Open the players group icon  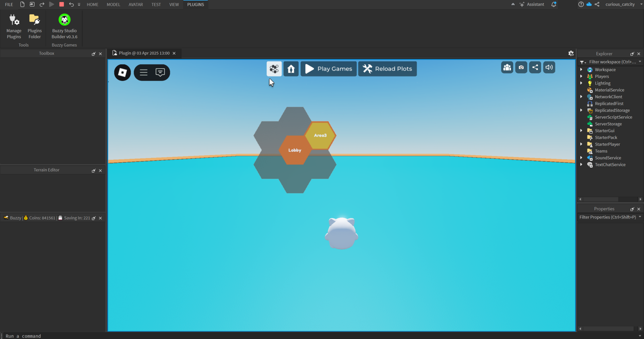coord(507,68)
